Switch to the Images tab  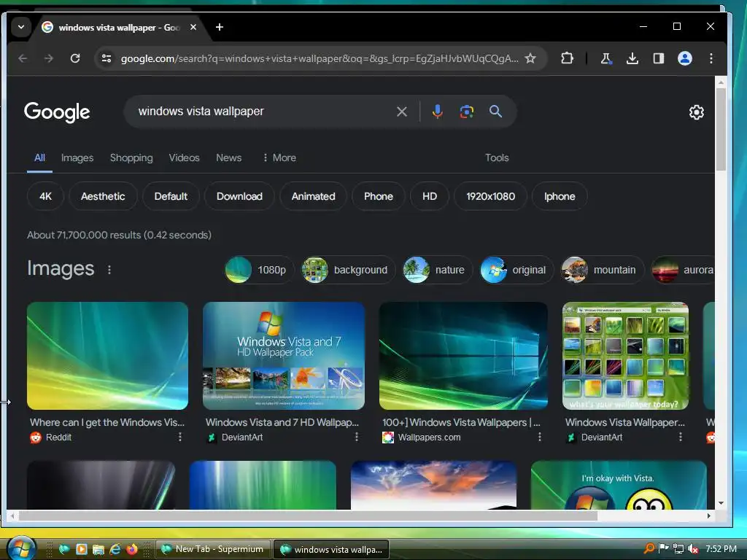click(77, 157)
